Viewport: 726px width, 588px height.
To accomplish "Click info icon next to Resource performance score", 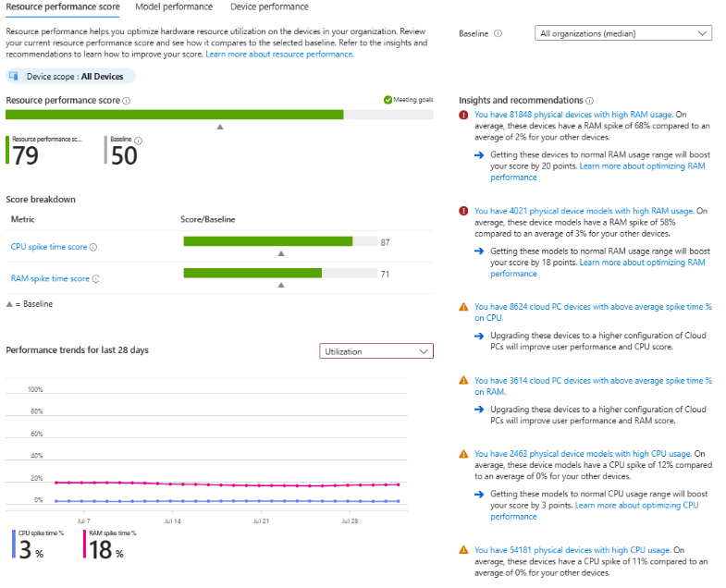I will pos(127,101).
